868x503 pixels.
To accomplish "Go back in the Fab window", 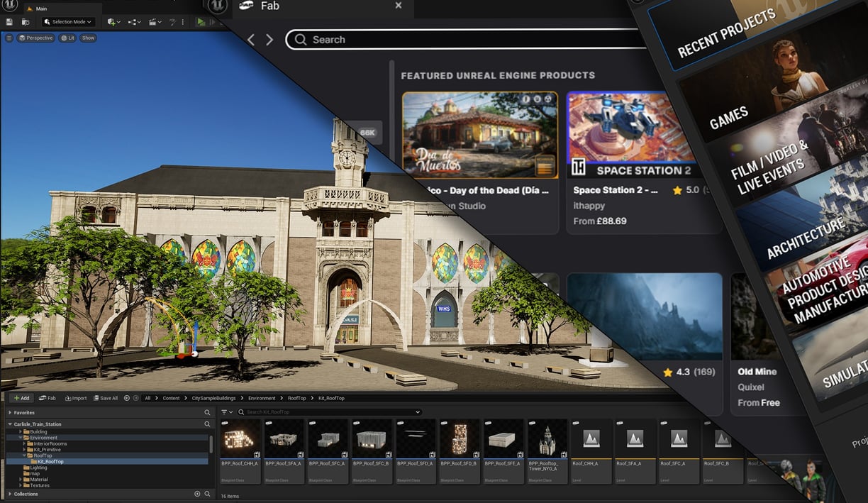I will (251, 40).
